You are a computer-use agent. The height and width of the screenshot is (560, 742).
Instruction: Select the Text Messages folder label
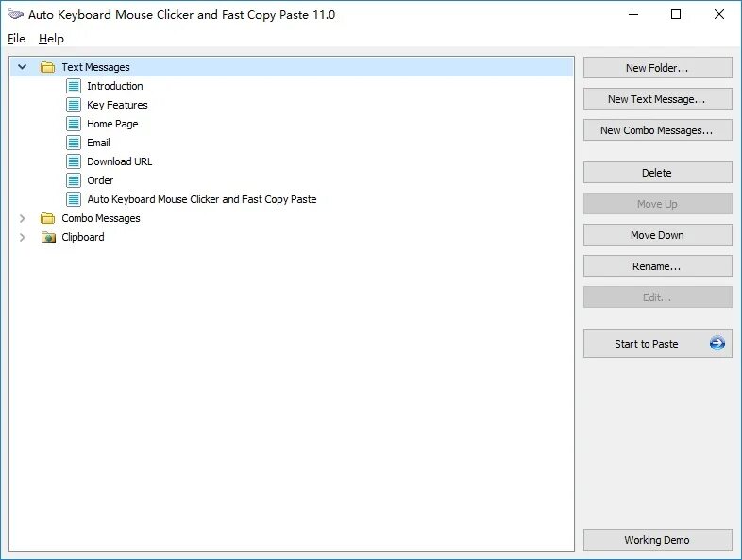(x=95, y=67)
